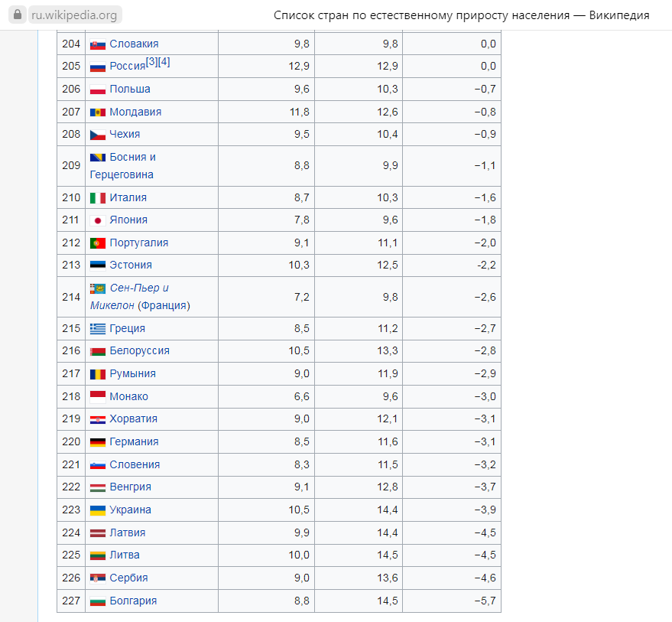Click the rank number 227 cell
The width and height of the screenshot is (672, 622).
[71, 601]
